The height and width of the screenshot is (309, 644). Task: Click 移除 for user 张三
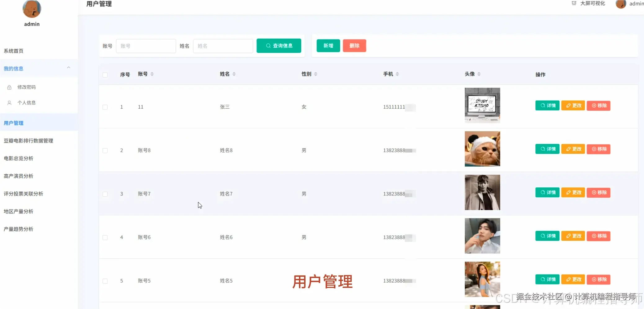tap(599, 105)
